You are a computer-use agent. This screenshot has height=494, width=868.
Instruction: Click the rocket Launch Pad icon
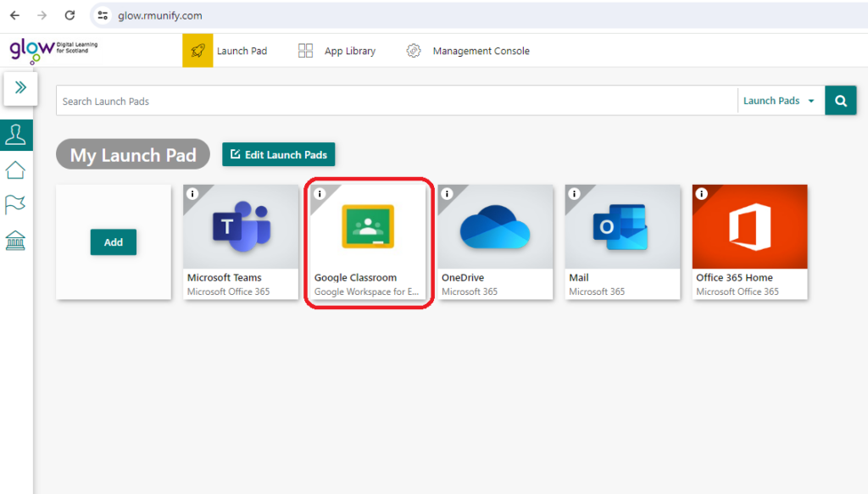(x=198, y=50)
